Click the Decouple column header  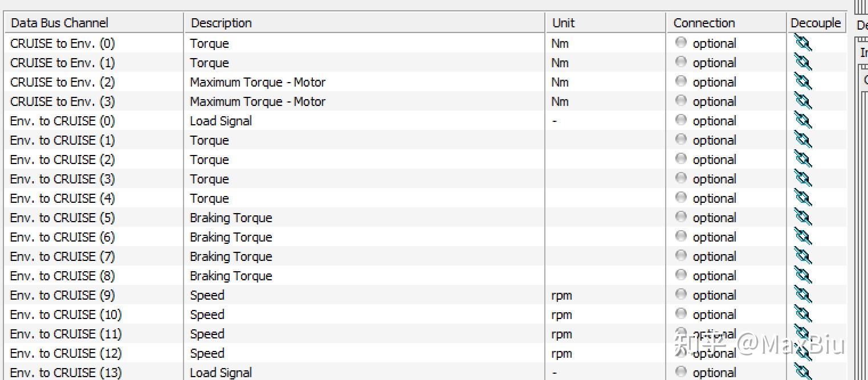pos(816,23)
